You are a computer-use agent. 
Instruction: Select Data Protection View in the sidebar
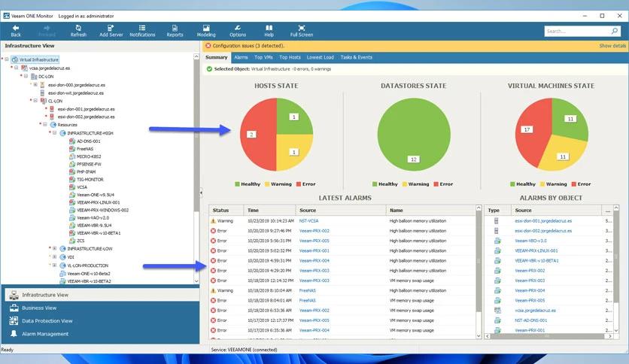click(x=47, y=320)
